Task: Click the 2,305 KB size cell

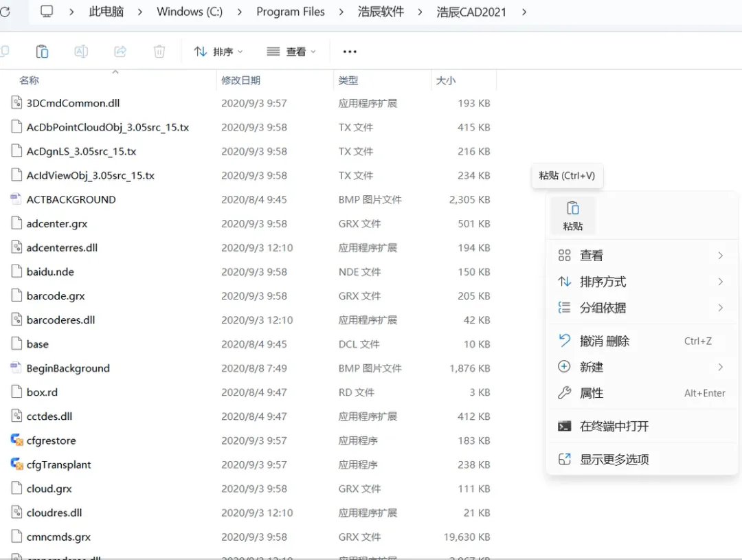Action: point(469,199)
